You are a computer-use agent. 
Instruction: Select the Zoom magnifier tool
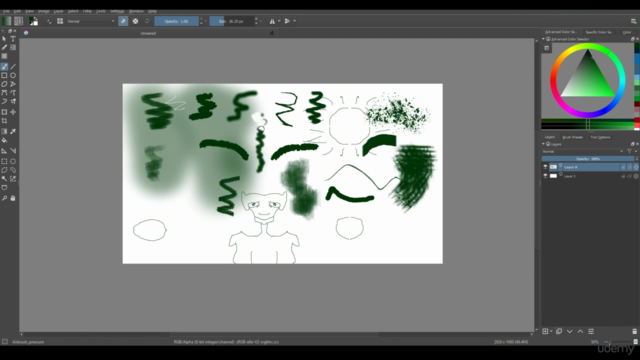pos(4,198)
